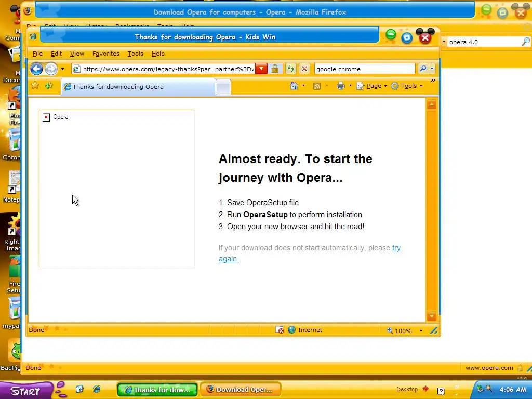The width and height of the screenshot is (532, 399).
Task: Click the Show Desktop quick launch icon
Action: [79, 389]
